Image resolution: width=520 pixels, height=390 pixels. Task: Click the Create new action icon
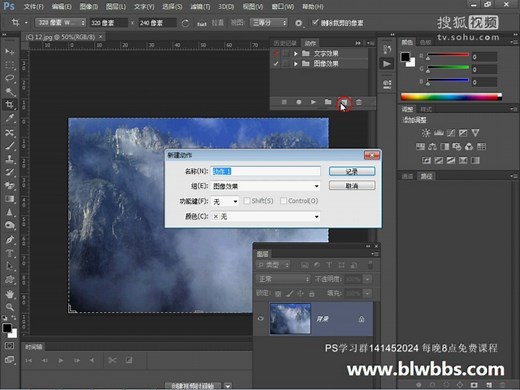344,102
